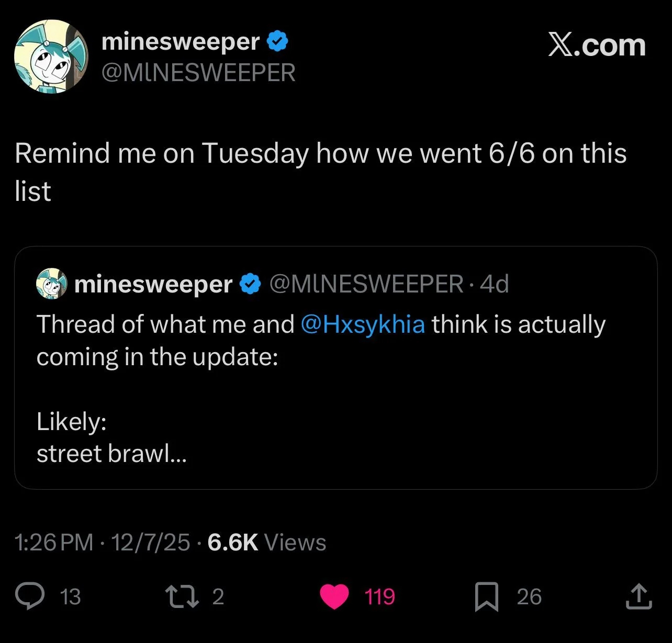Open the large minesweeper profile avatar

point(51,57)
